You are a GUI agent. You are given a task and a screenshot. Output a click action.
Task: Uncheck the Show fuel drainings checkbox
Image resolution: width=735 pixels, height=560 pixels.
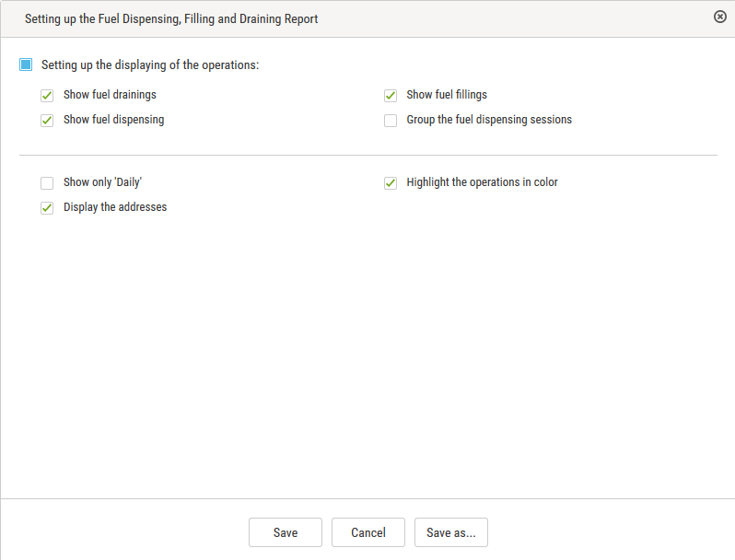(x=47, y=95)
